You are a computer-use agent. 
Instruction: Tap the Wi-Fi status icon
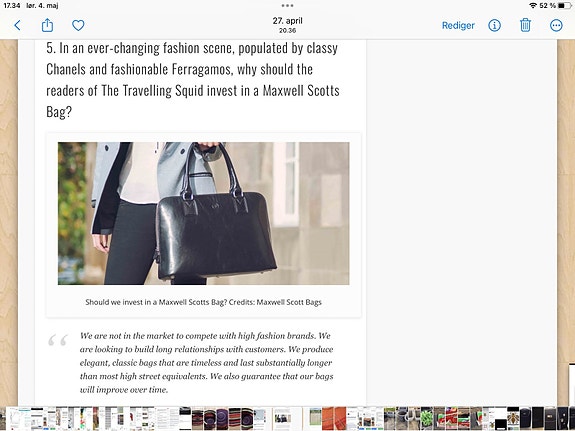click(533, 6)
